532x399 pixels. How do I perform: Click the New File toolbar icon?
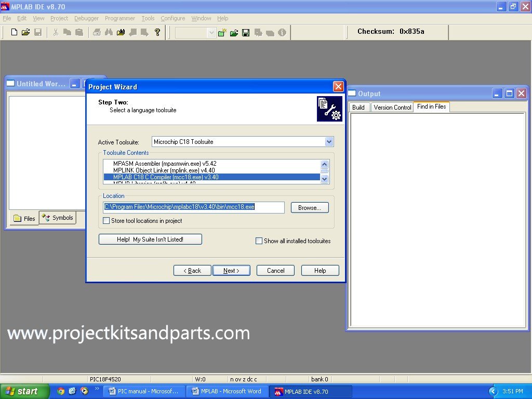(15, 32)
